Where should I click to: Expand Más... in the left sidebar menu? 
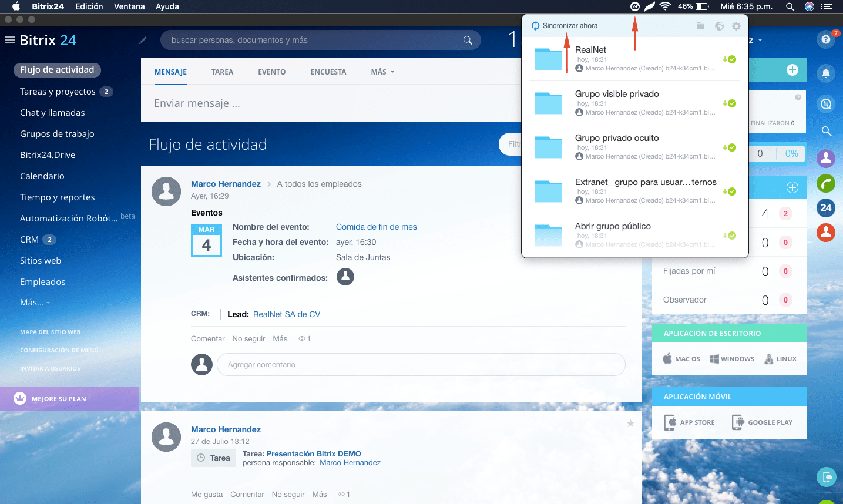click(x=35, y=303)
